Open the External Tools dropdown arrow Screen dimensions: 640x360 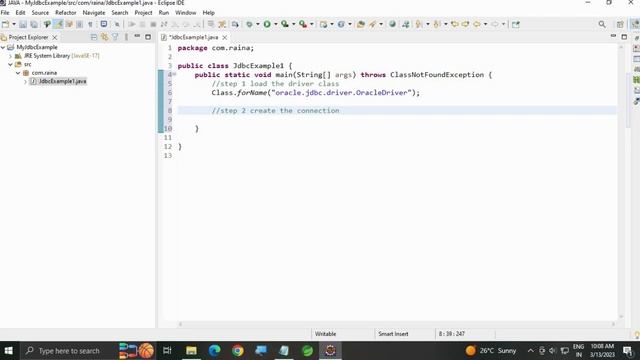pyautogui.click(x=311, y=24)
